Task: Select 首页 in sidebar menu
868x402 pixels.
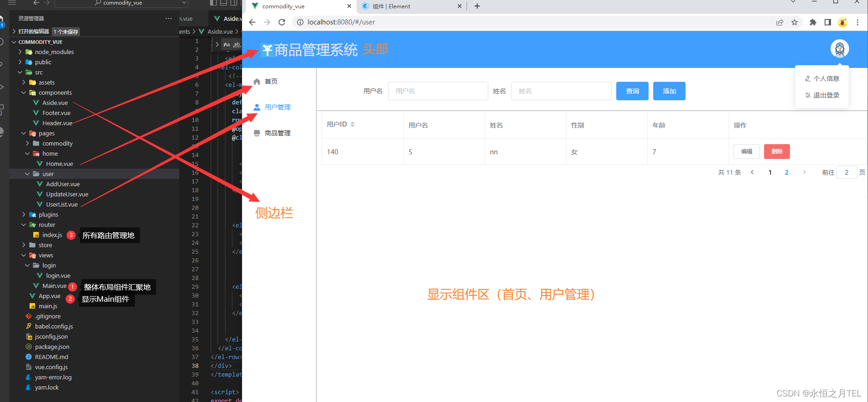Action: 271,81
